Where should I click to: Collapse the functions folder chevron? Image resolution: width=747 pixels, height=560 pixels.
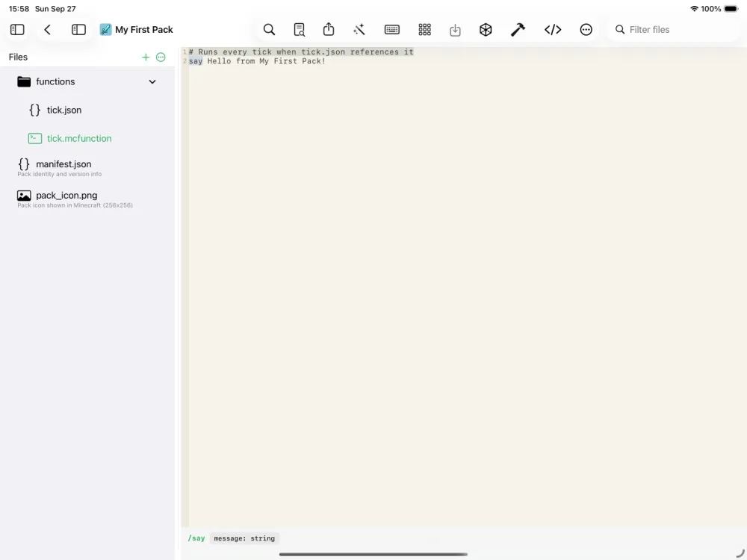point(152,82)
